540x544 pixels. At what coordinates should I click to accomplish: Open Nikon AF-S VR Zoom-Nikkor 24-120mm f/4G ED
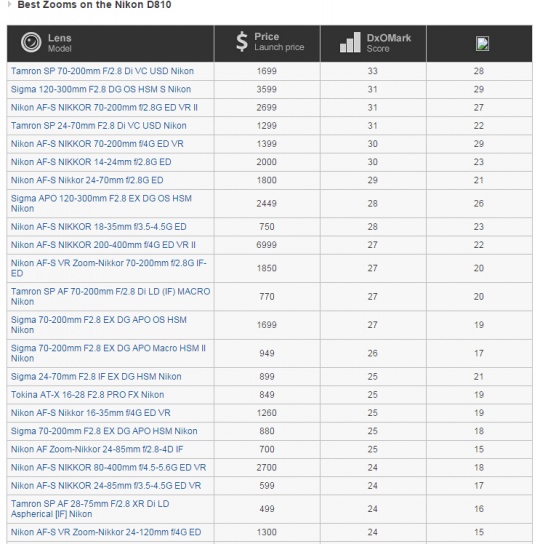106,532
